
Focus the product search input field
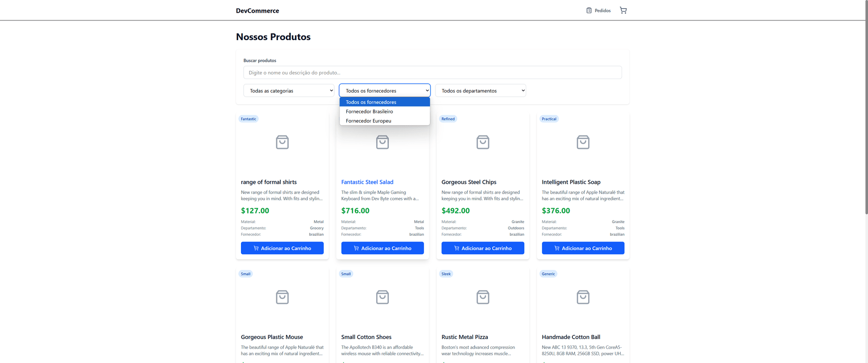click(x=432, y=73)
